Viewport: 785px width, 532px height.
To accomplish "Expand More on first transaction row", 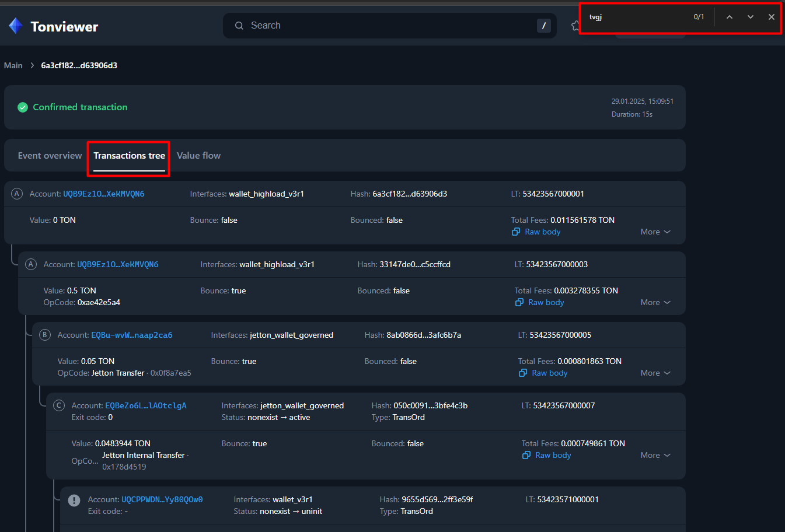I will (655, 232).
